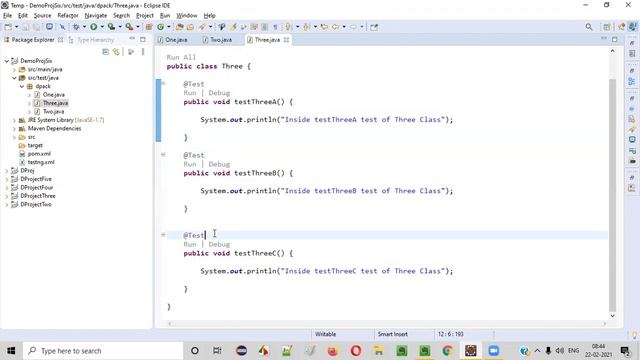This screenshot has width=640, height=360.
Task: Click the New file toolbar icon
Action: click(8, 27)
